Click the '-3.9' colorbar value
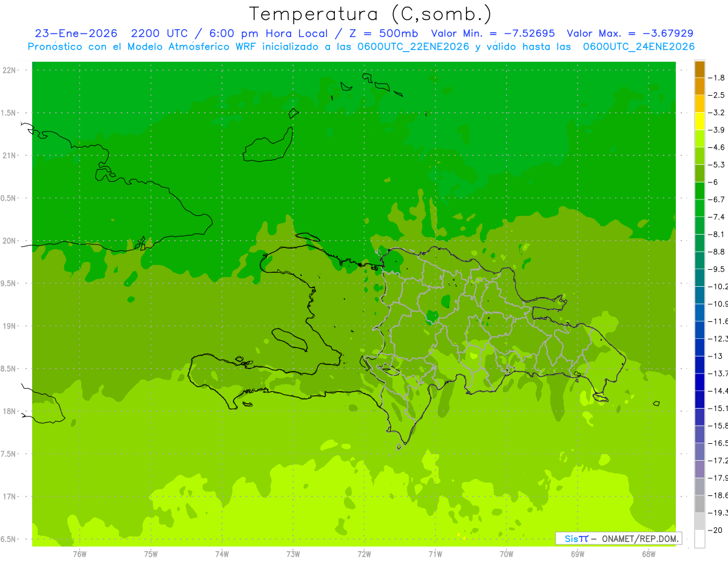This screenshot has height=562, width=728. tap(716, 130)
